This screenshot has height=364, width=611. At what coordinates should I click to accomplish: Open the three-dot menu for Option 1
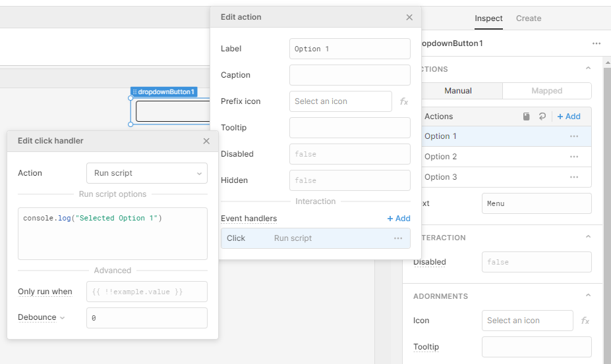point(574,136)
